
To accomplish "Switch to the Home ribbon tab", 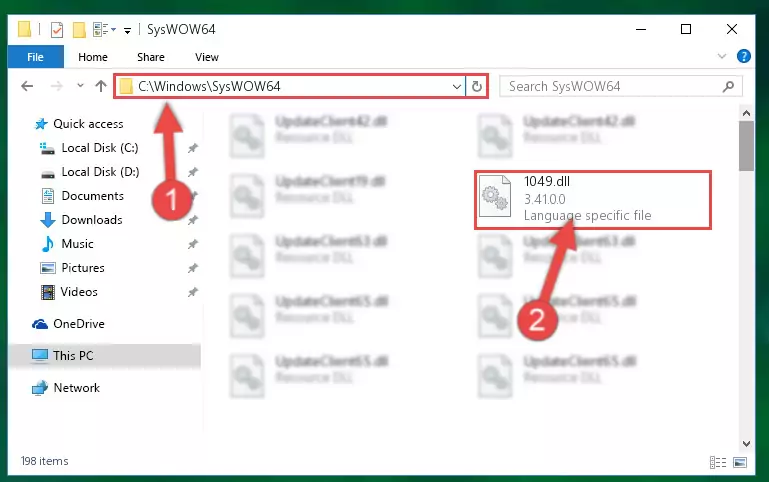I will 93,57.
